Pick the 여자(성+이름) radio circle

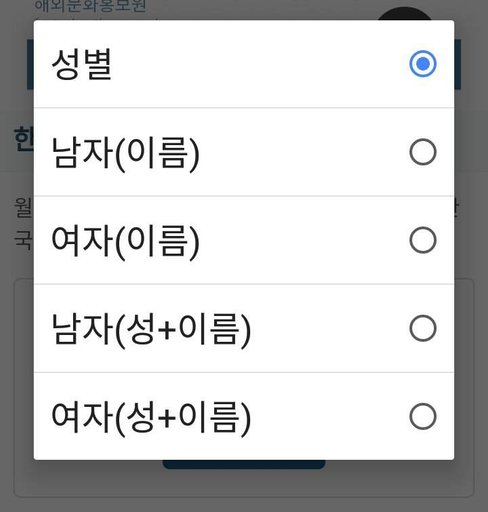click(x=423, y=417)
